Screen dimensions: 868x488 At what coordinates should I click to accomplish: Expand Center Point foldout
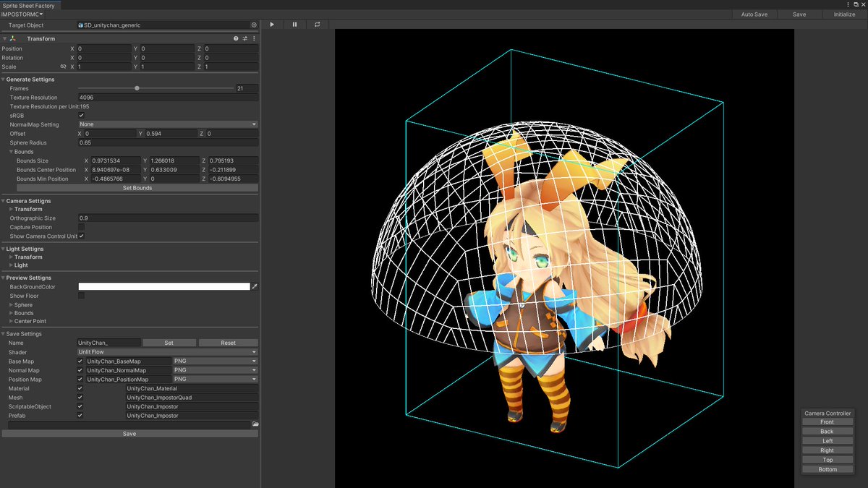[12, 321]
